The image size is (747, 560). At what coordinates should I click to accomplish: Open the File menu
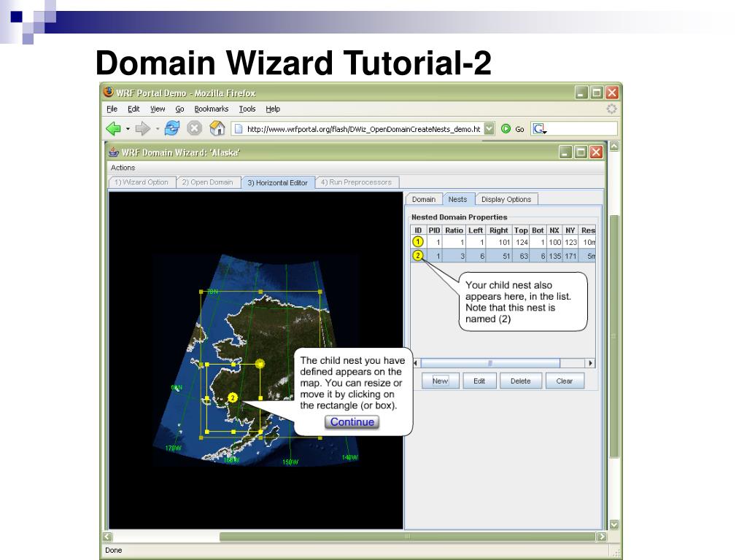pyautogui.click(x=112, y=109)
